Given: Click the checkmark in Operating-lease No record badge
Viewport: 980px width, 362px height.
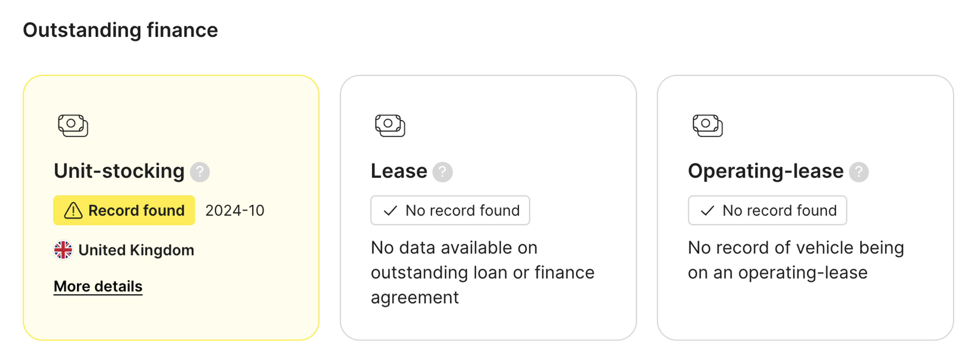Looking at the screenshot, I should (707, 211).
